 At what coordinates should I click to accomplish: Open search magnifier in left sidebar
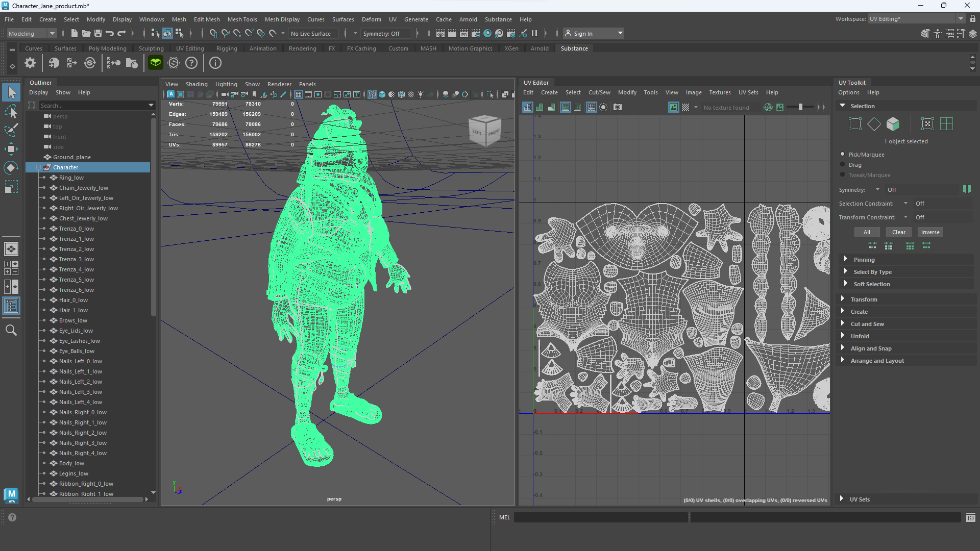[x=11, y=331]
